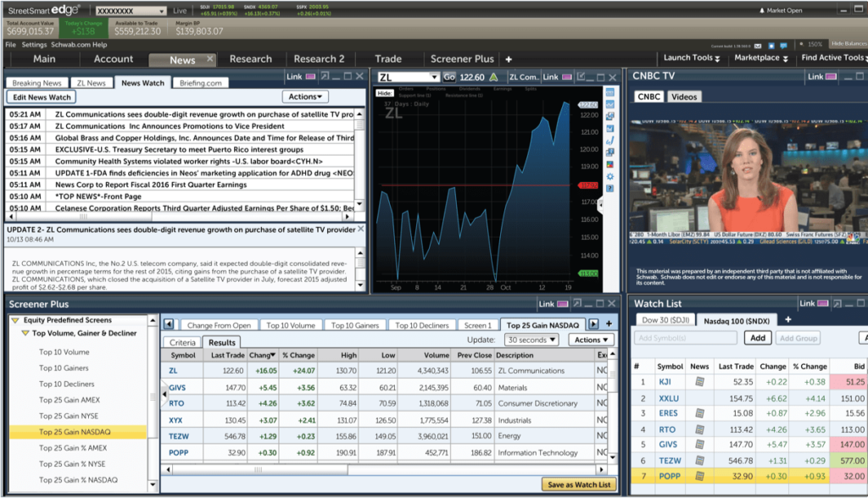This screenshot has height=498, width=868.
Task: Open the account number dropdown
Action: click(131, 10)
